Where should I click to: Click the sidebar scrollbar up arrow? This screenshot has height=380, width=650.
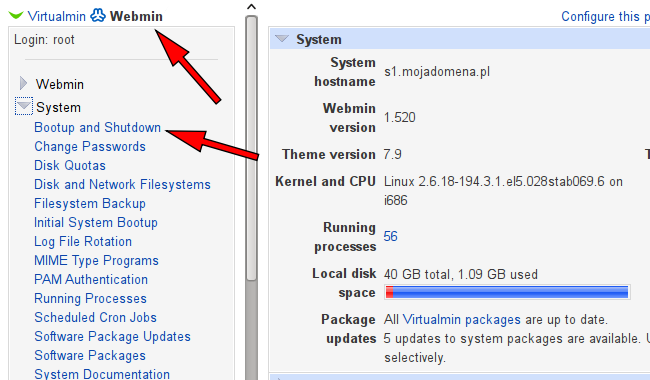tap(251, 7)
